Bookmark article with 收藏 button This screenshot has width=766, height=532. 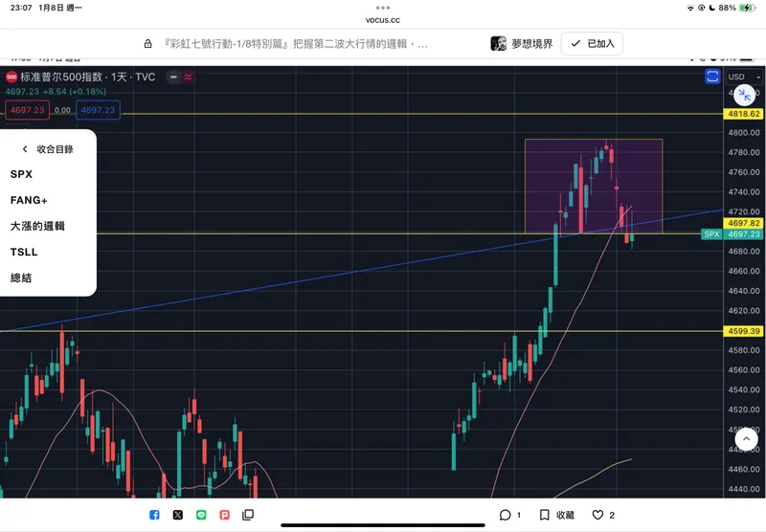pyautogui.click(x=557, y=515)
